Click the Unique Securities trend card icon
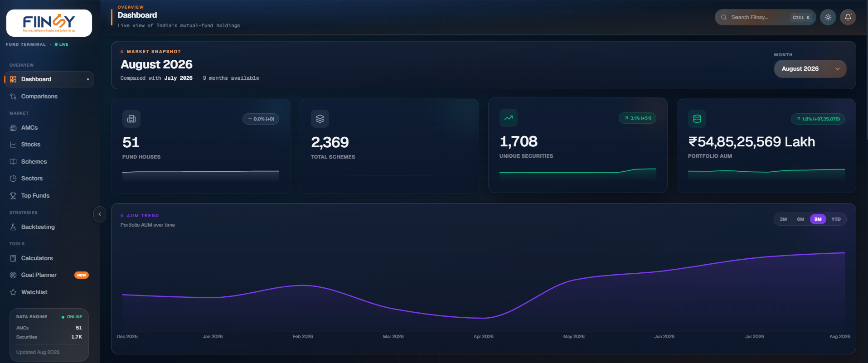This screenshot has width=868, height=363. point(509,118)
